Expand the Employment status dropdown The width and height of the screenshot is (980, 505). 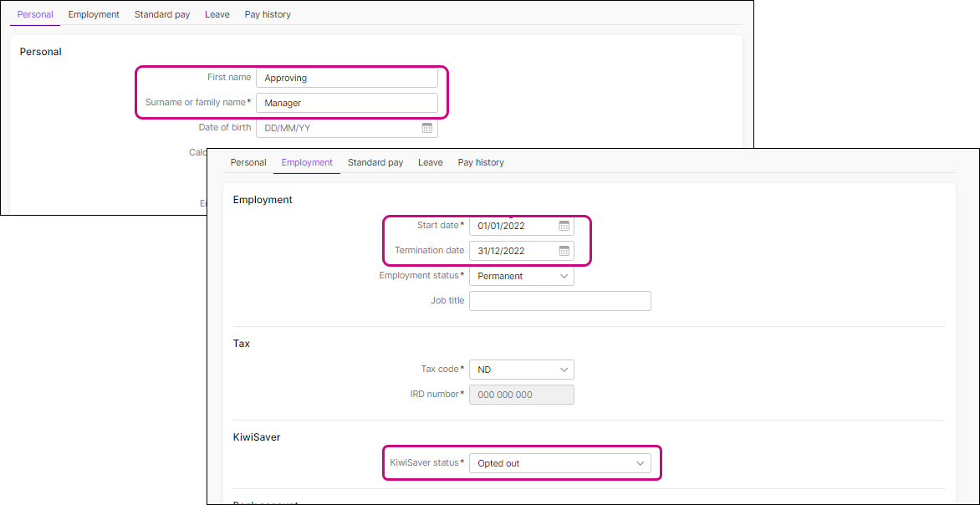(x=521, y=276)
